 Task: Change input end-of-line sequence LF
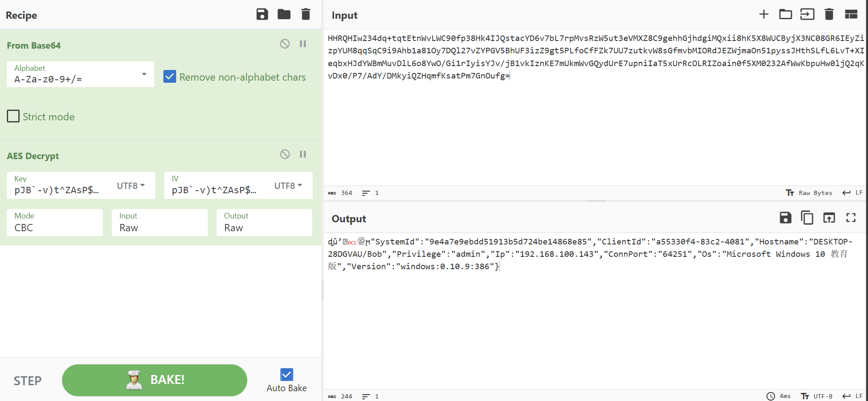pos(852,193)
